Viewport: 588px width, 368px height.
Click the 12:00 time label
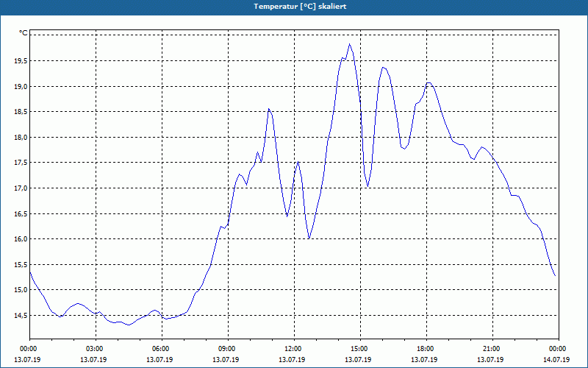(294, 349)
